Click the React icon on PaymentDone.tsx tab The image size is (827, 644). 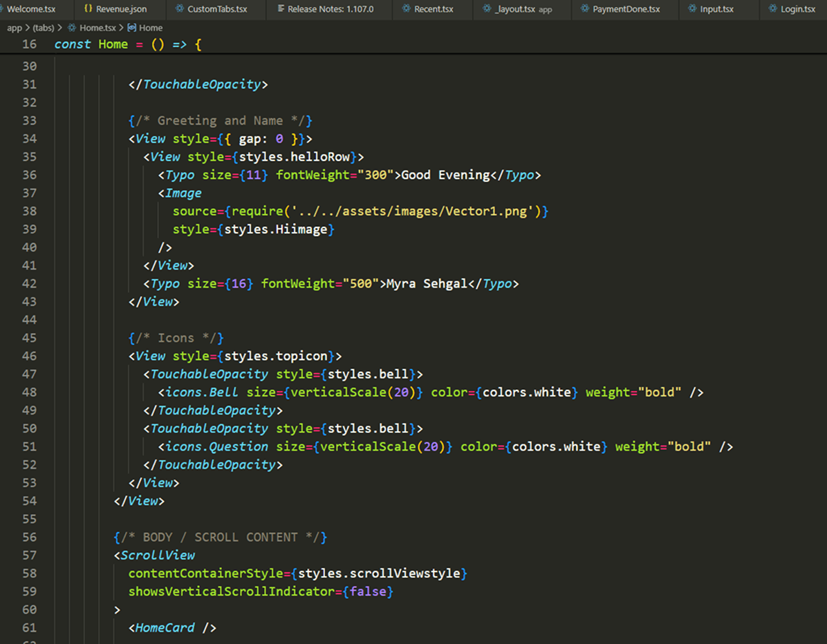pos(584,8)
